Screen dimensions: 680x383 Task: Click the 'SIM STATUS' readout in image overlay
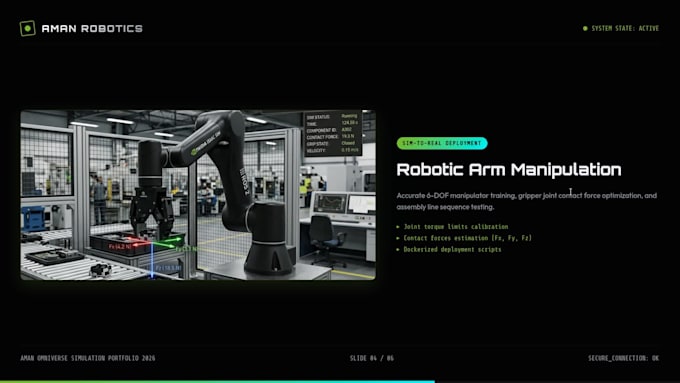point(332,117)
